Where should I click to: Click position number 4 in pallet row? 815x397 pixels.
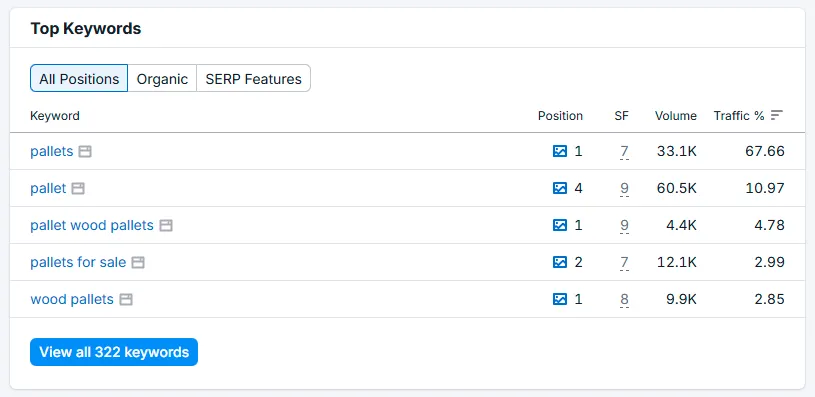578,188
